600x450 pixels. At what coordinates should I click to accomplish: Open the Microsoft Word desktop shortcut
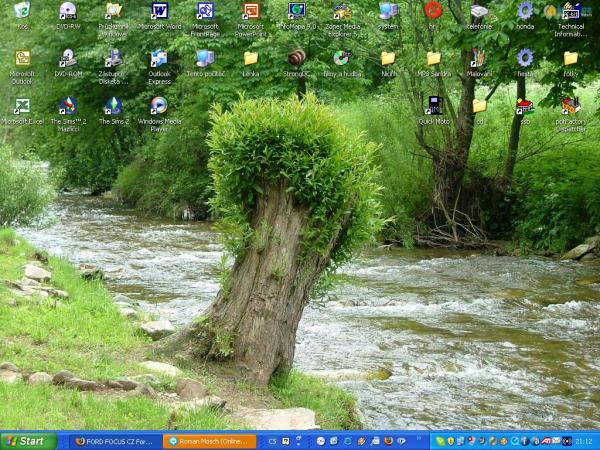point(159,12)
